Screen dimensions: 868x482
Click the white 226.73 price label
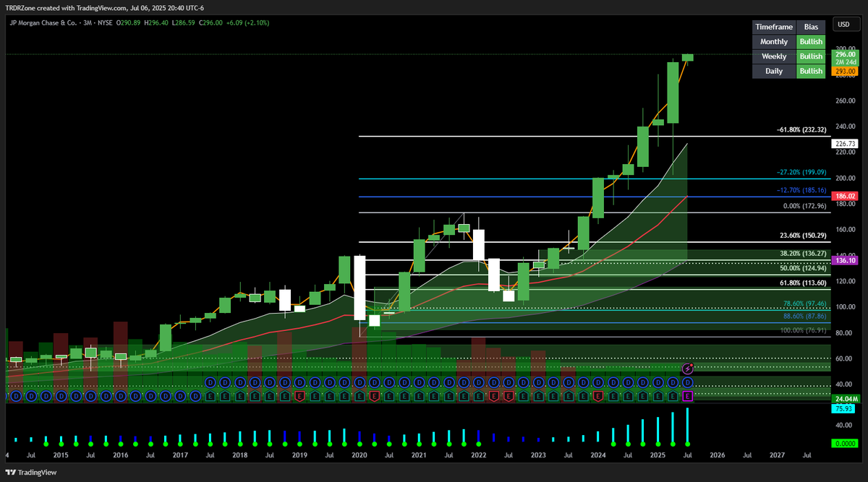click(846, 144)
